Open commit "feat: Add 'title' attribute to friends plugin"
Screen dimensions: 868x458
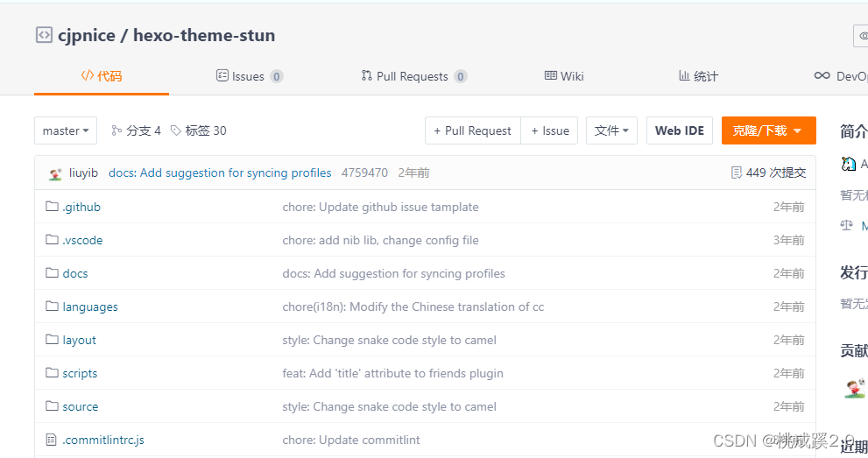coord(393,373)
